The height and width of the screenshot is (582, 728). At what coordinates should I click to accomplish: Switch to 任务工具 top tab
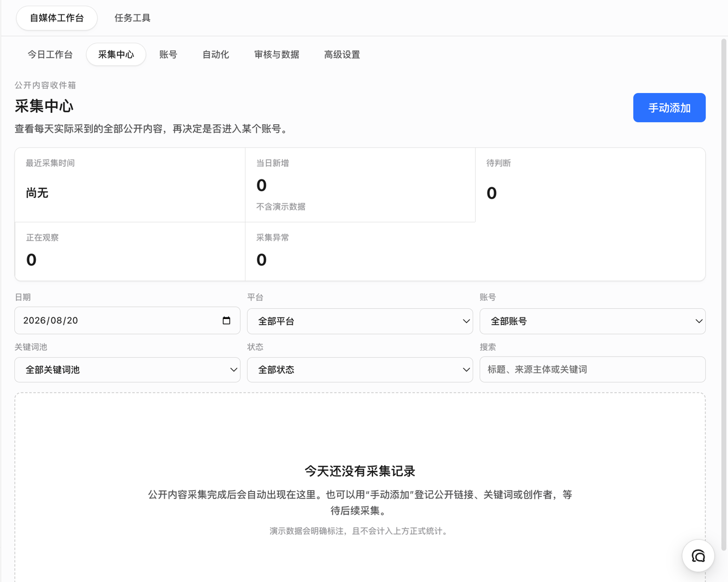pyautogui.click(x=133, y=18)
